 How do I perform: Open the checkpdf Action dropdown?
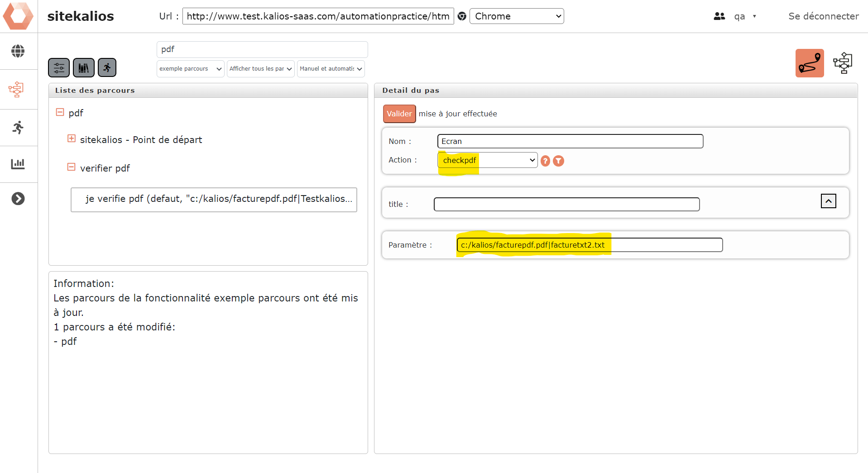tap(487, 160)
